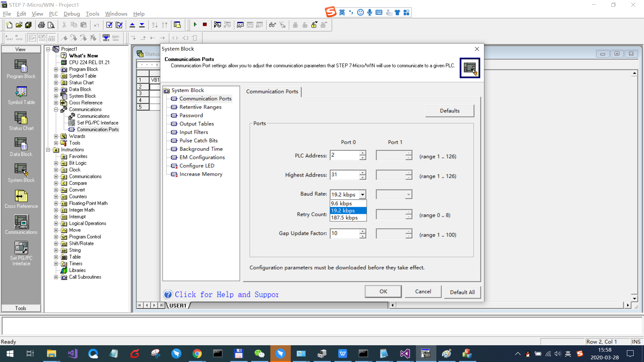Select 9.6 kbps baud rate option
Image resolution: width=644 pixels, height=362 pixels.
click(348, 203)
